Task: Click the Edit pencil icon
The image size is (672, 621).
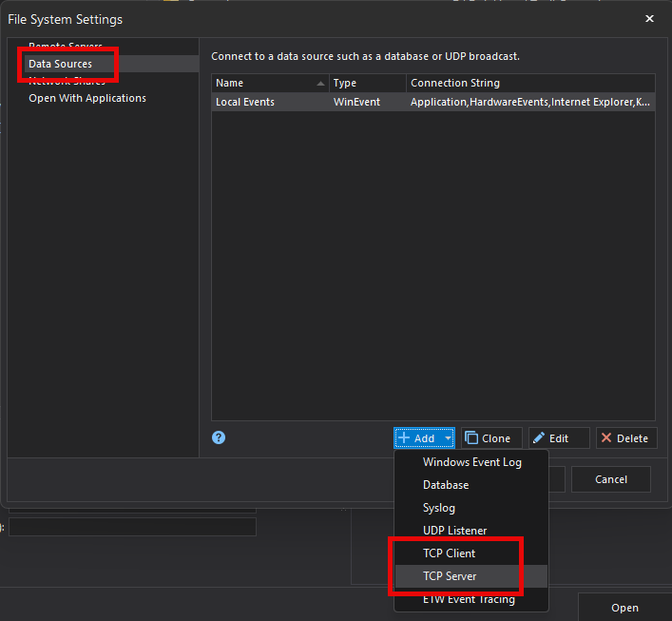Action: 539,437
